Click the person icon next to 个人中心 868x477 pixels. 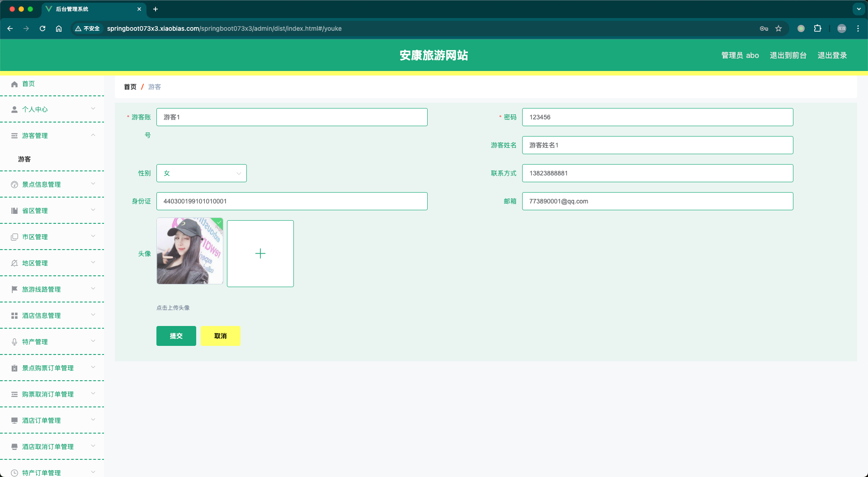pyautogui.click(x=14, y=109)
